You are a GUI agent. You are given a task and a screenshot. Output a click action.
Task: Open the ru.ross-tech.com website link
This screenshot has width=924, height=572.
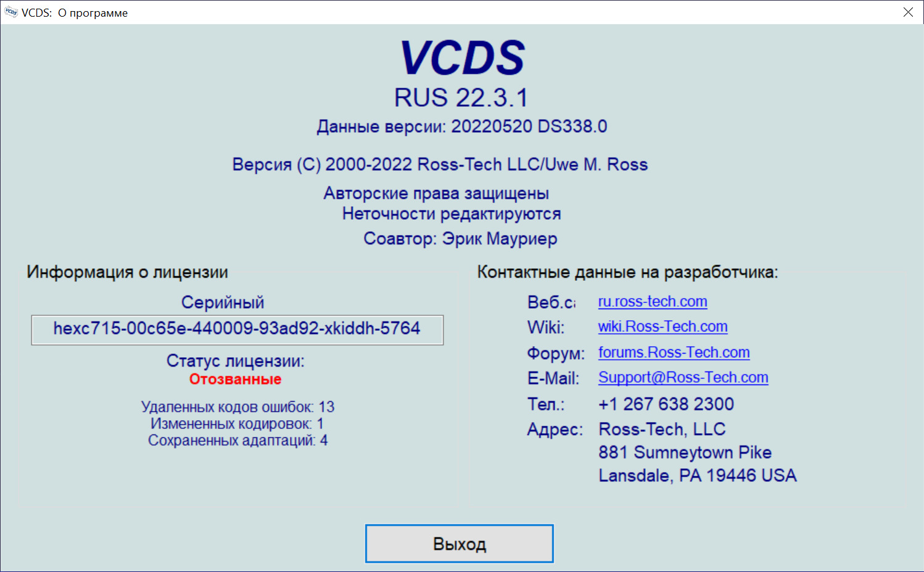point(653,302)
